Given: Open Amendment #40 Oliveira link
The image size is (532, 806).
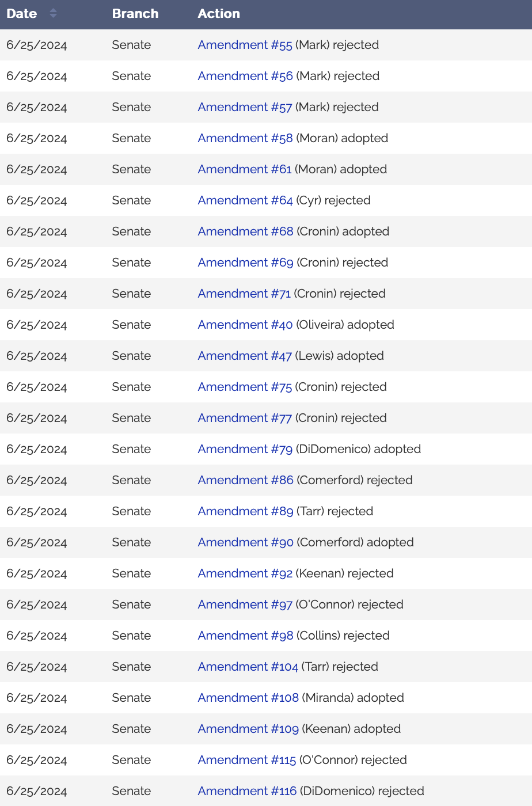Looking at the screenshot, I should click(245, 325).
